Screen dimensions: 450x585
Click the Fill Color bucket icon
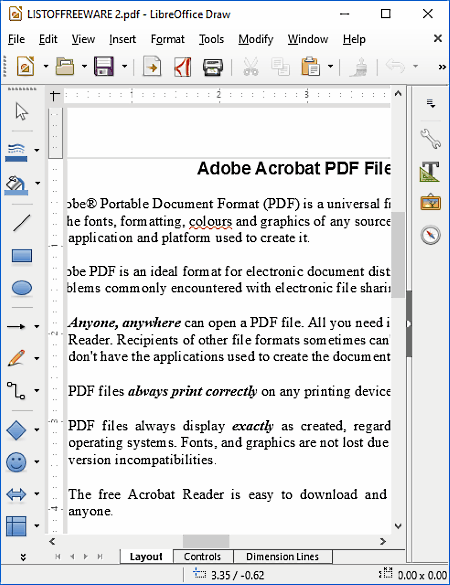click(x=16, y=185)
